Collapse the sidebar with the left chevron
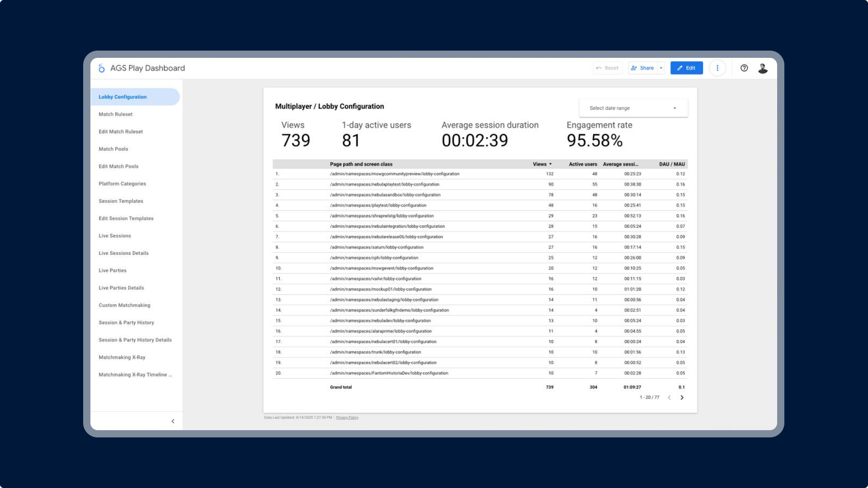Image resolution: width=868 pixels, height=488 pixels. pos(173,421)
